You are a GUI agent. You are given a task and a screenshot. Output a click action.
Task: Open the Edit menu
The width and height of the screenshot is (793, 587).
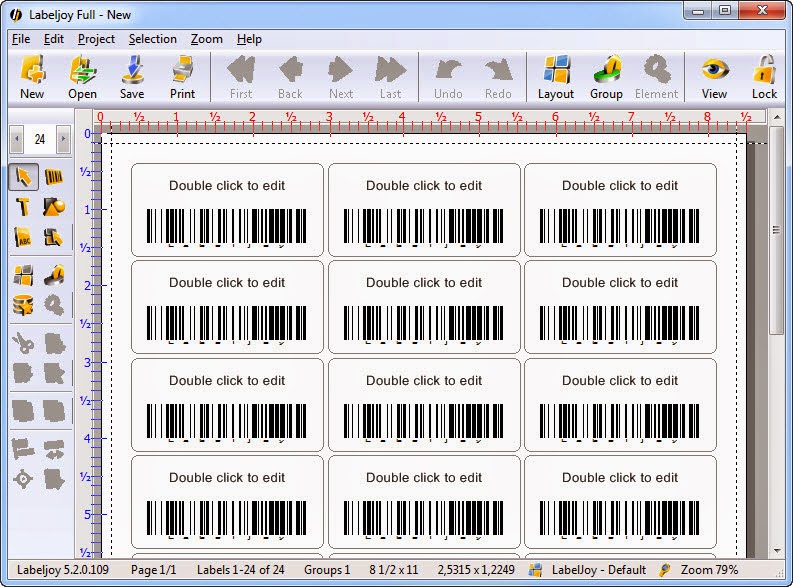tap(54, 39)
